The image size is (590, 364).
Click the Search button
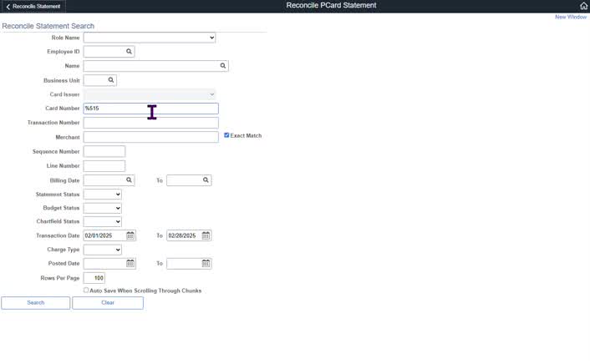36,303
